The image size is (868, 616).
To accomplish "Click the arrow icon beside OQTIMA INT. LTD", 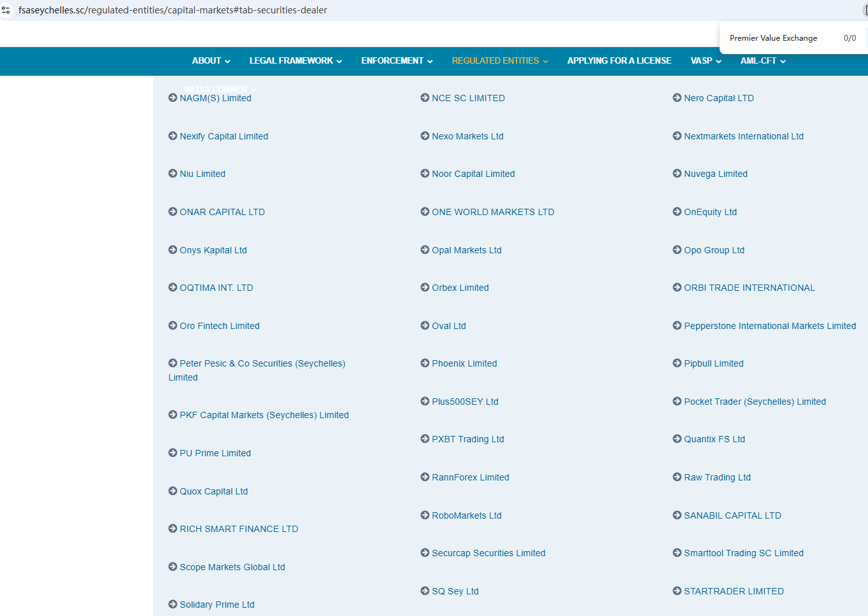I will pos(173,287).
